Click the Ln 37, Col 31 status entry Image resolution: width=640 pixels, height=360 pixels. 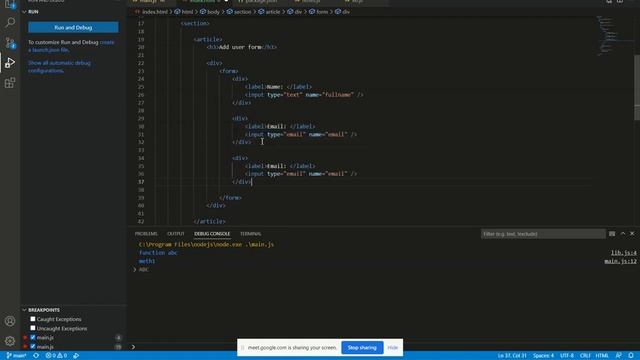coord(512,356)
